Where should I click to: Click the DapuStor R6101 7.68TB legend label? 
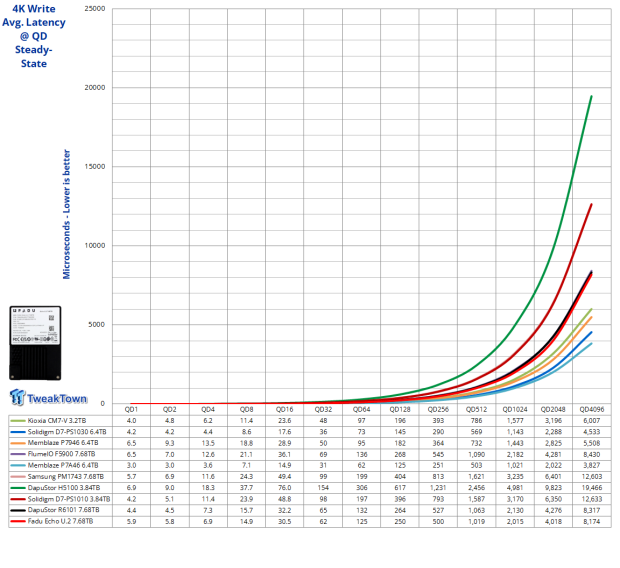tap(63, 510)
